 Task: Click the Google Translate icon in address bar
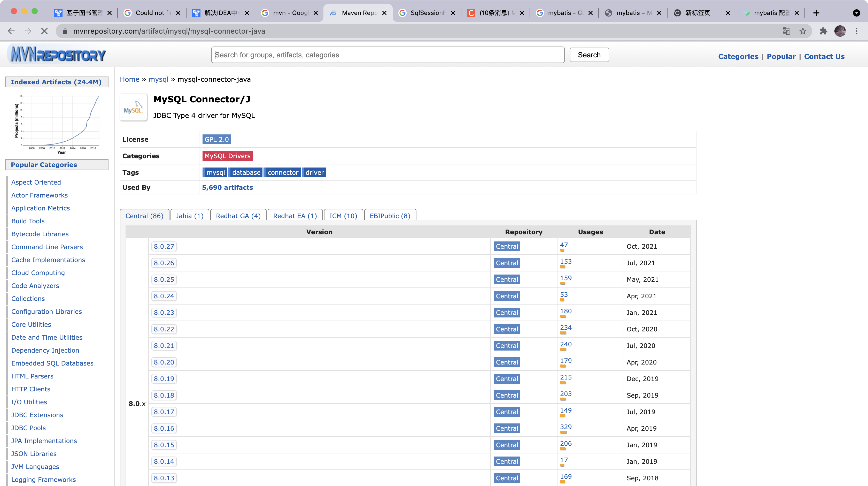coord(786,31)
